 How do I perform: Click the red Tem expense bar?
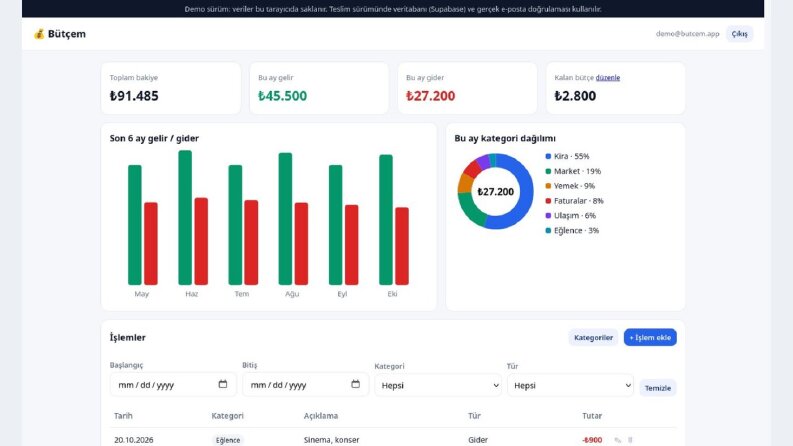tap(251, 242)
